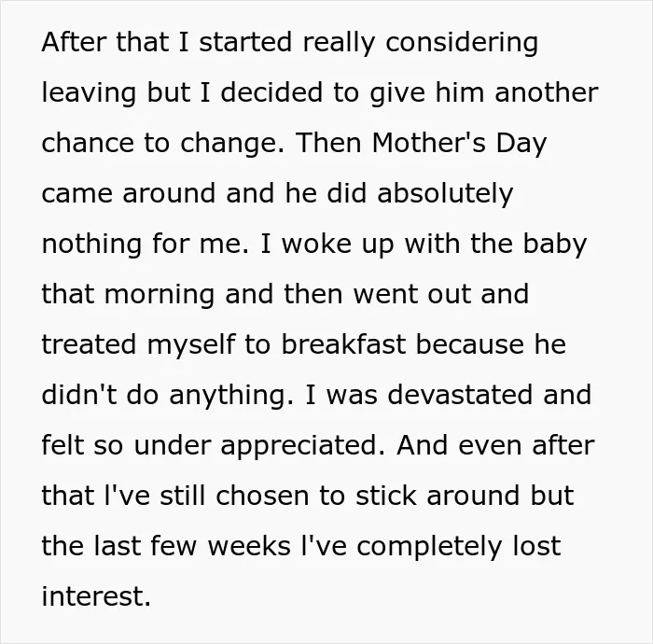Click the word "treated"
This screenshot has height=644, width=653.
click(90, 344)
